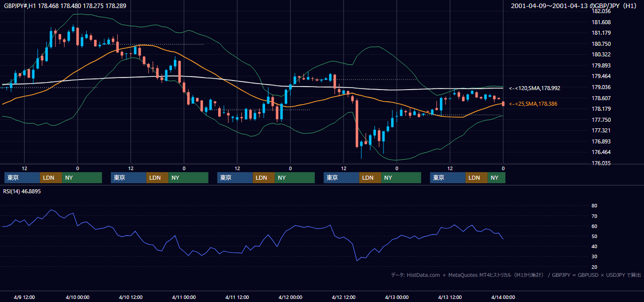Select the 176.464 price axis label
The height and width of the screenshot is (302, 644).
point(601,152)
